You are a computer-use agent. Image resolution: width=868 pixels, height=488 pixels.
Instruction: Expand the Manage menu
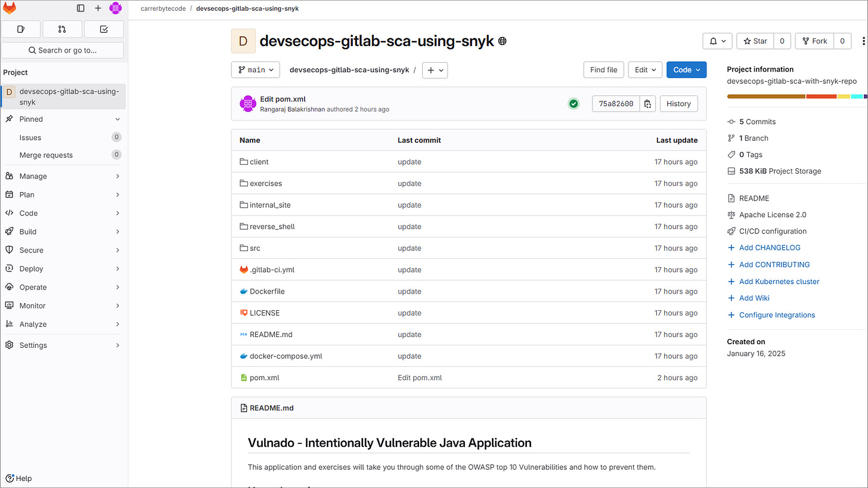coord(63,176)
